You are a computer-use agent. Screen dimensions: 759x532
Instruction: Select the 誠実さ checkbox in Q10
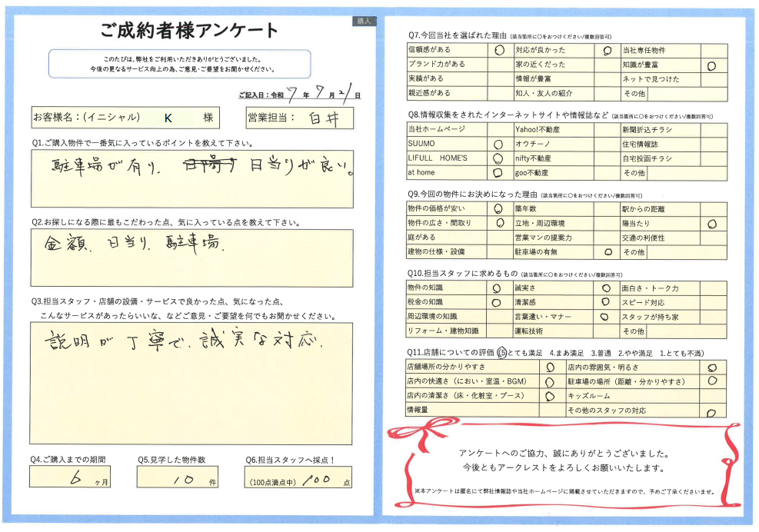pos(606,288)
